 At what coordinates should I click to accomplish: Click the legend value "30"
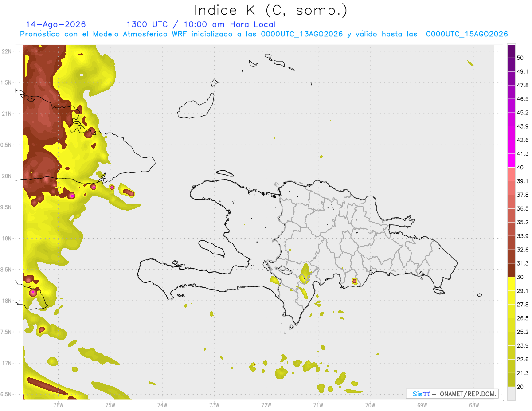(x=520, y=277)
